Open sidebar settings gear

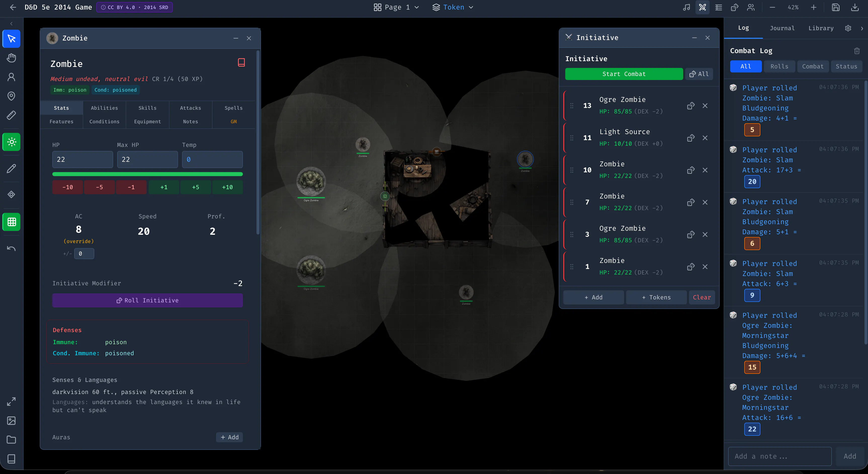848,28
